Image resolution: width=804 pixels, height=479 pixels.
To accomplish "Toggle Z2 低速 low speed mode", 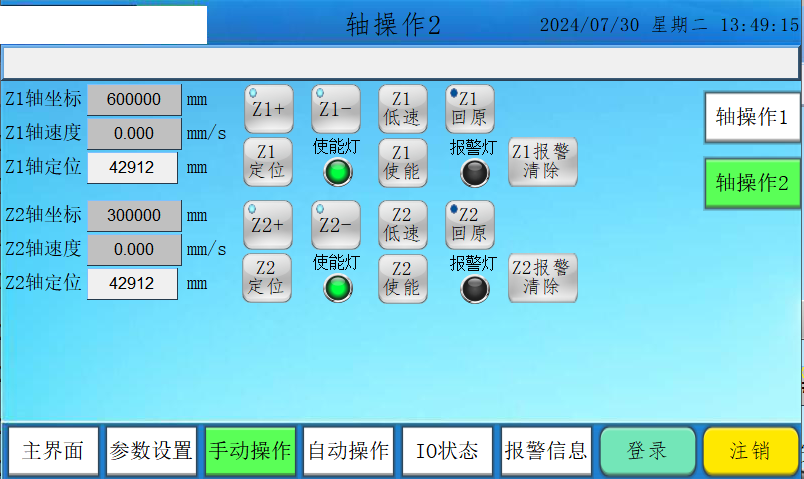I will tap(402, 225).
